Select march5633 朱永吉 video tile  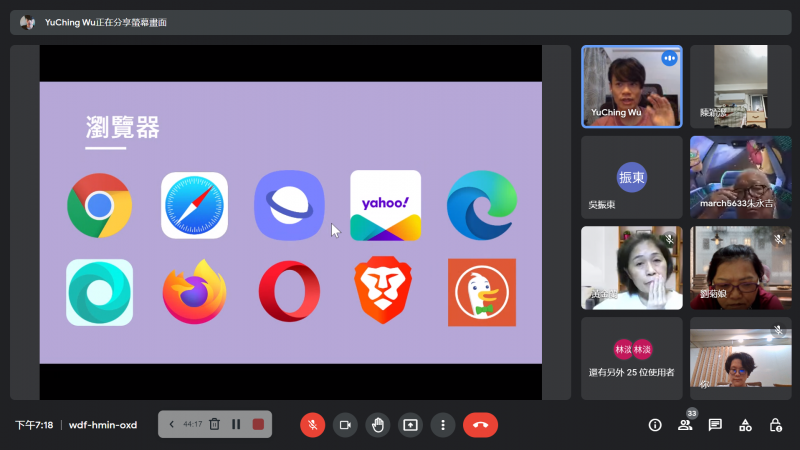(741, 177)
